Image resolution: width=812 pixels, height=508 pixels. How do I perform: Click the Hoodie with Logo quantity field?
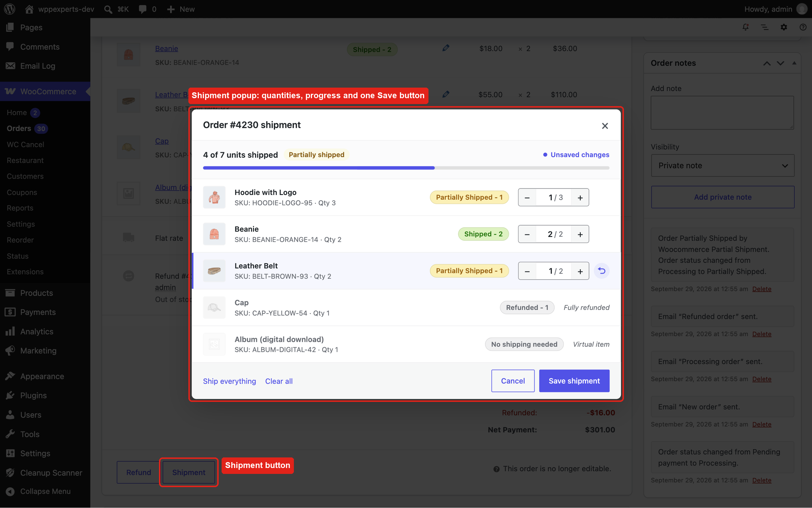point(553,198)
